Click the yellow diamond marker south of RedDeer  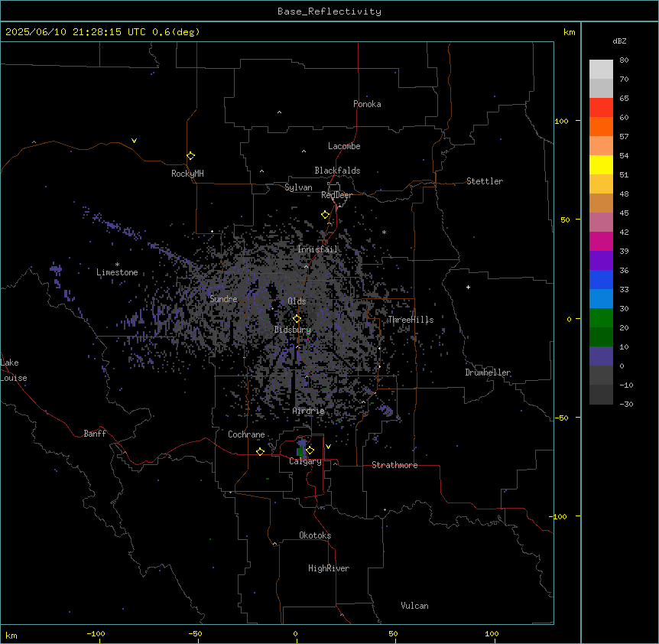tap(326, 215)
